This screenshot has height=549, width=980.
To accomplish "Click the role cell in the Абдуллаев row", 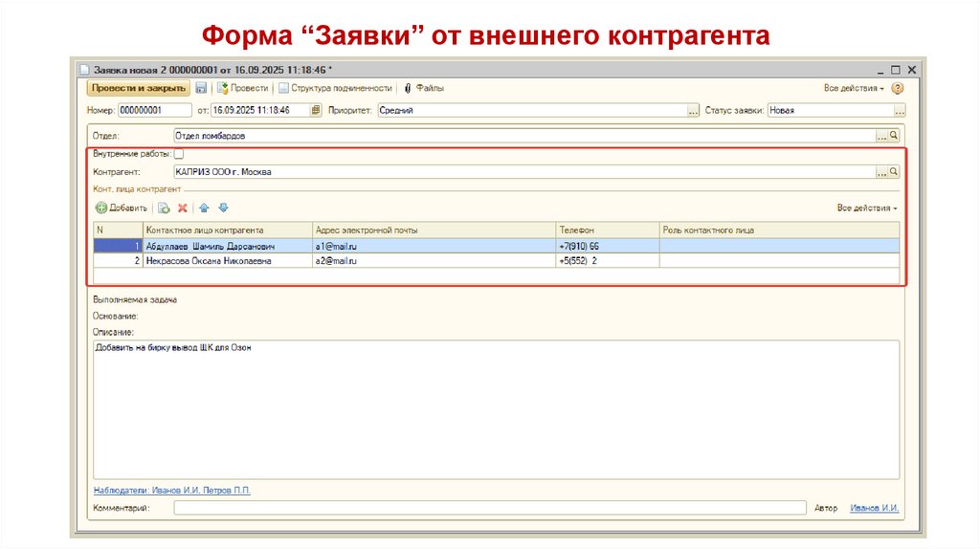I will pyautogui.click(x=779, y=246).
